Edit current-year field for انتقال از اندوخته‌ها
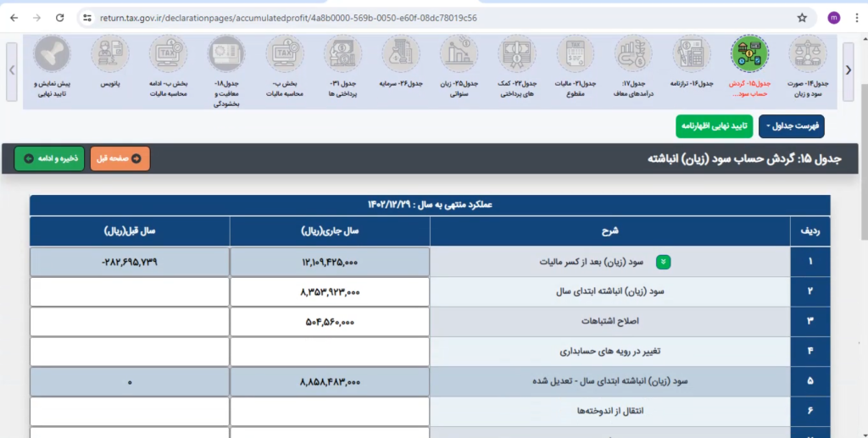This screenshot has width=868, height=438. 330,412
